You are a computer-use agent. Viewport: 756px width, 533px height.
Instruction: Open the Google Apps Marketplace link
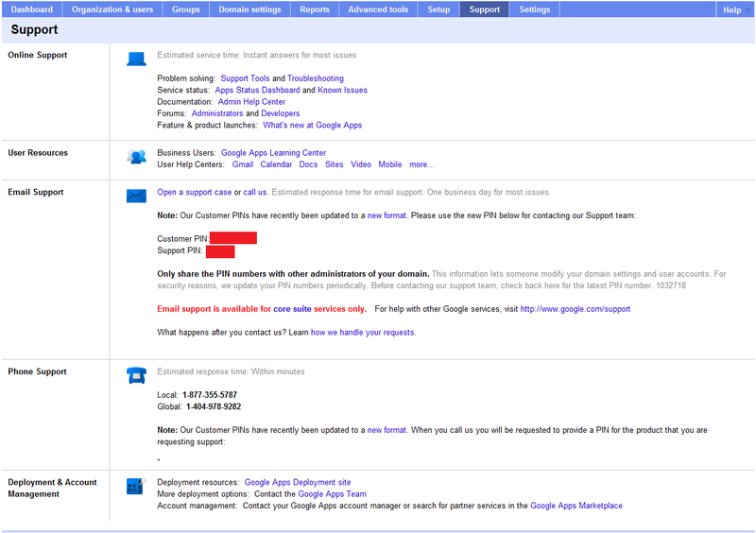coord(576,506)
